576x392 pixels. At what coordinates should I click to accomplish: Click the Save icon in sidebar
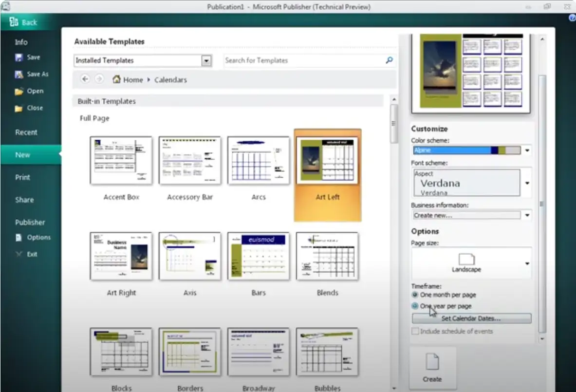[19, 57]
